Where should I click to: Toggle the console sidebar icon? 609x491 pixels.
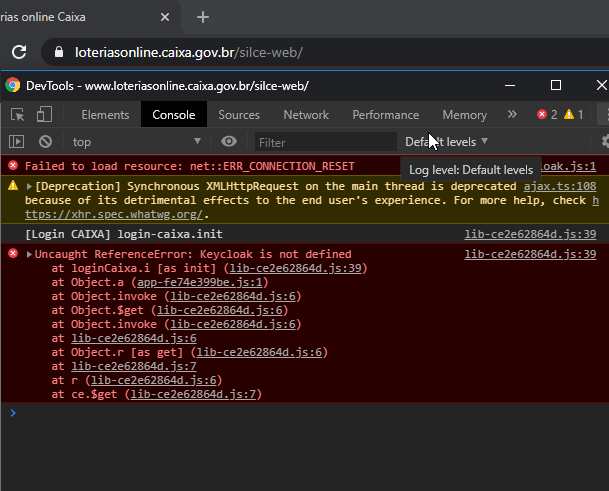[16, 142]
